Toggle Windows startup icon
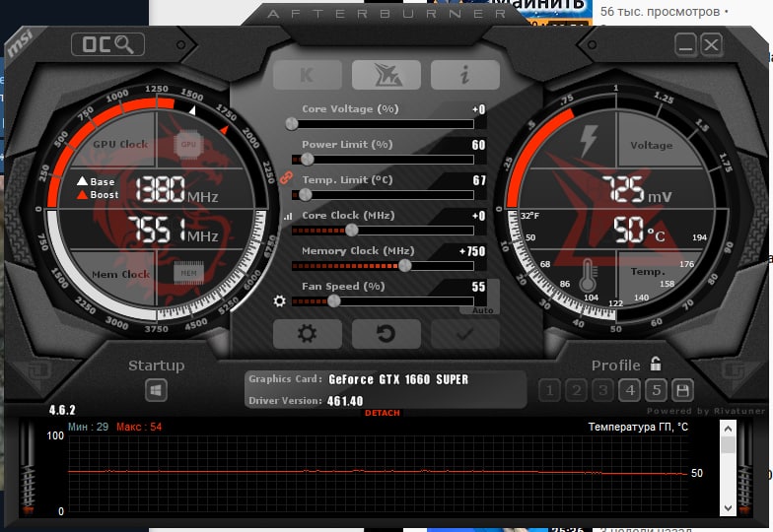This screenshot has height=532, width=773. tap(156, 391)
